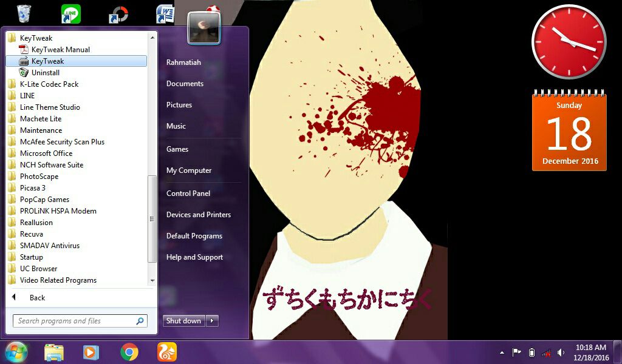Expand the PhotoScape folder
The image size is (622, 364).
(39, 177)
